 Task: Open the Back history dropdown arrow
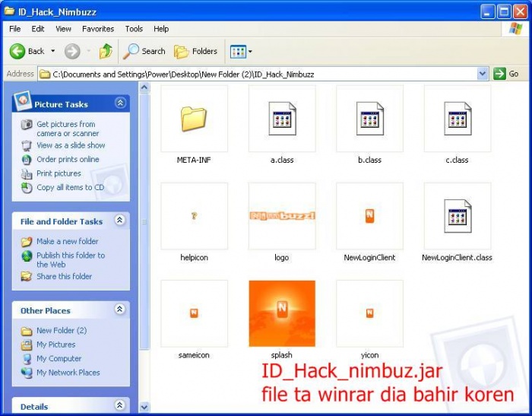click(53, 51)
